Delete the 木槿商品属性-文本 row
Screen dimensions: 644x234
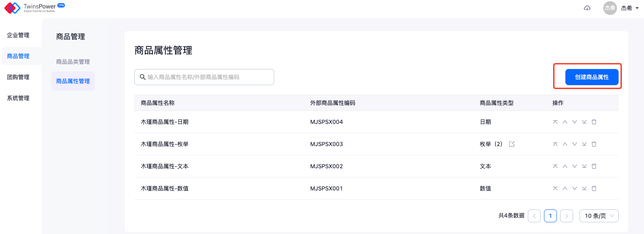pos(594,166)
